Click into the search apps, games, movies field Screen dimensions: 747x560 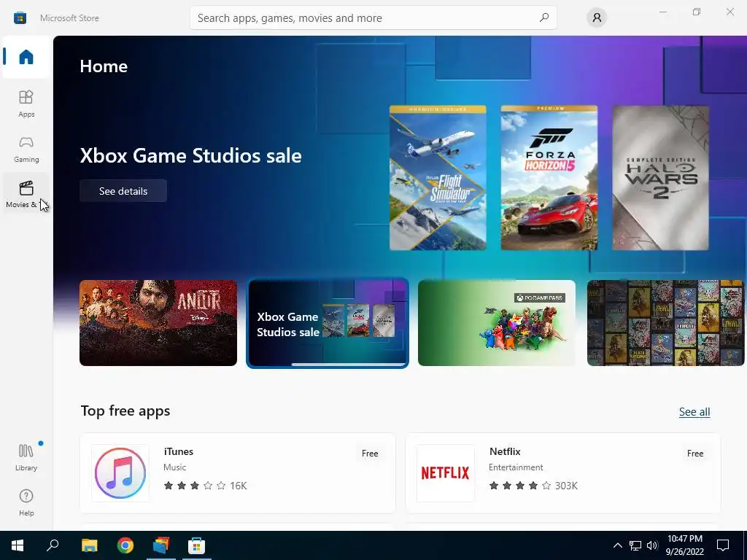[x=373, y=17]
